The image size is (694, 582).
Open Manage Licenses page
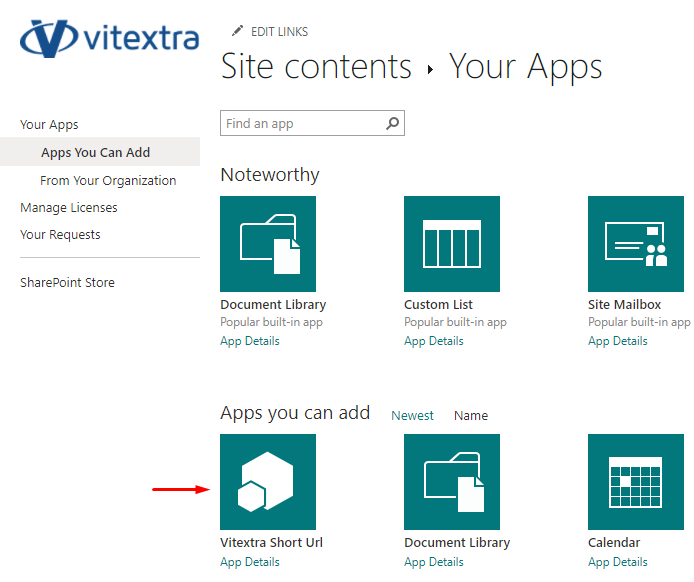coord(69,208)
